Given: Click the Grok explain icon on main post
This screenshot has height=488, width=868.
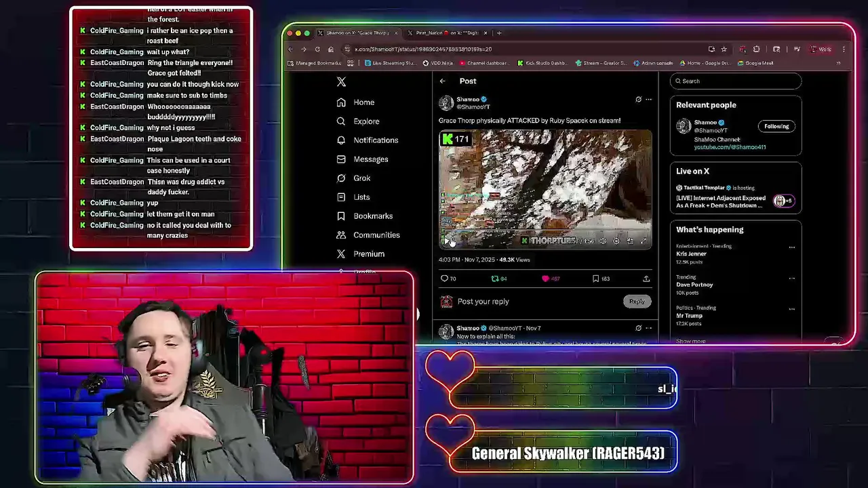Looking at the screenshot, I should [638, 100].
